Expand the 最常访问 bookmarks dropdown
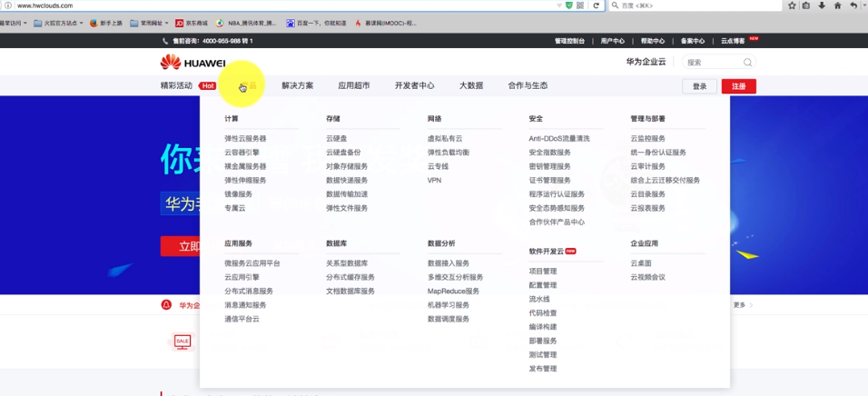 pos(14,24)
